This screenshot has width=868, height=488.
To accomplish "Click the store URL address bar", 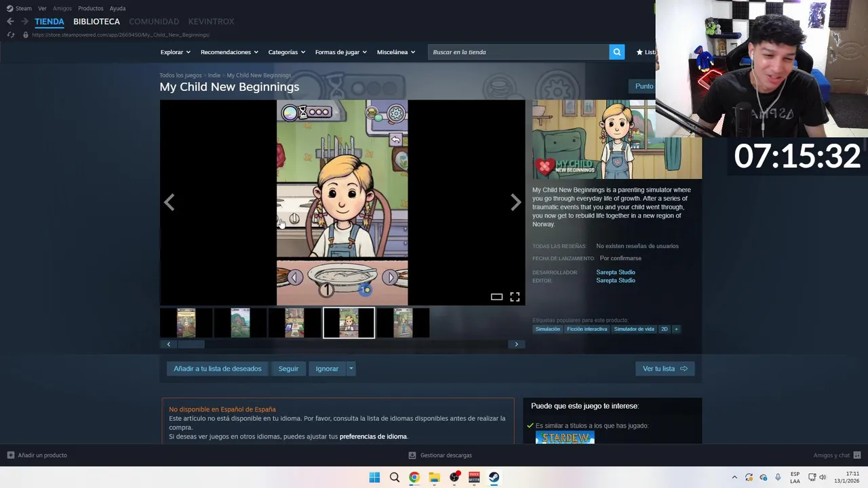I will pyautogui.click(x=121, y=35).
